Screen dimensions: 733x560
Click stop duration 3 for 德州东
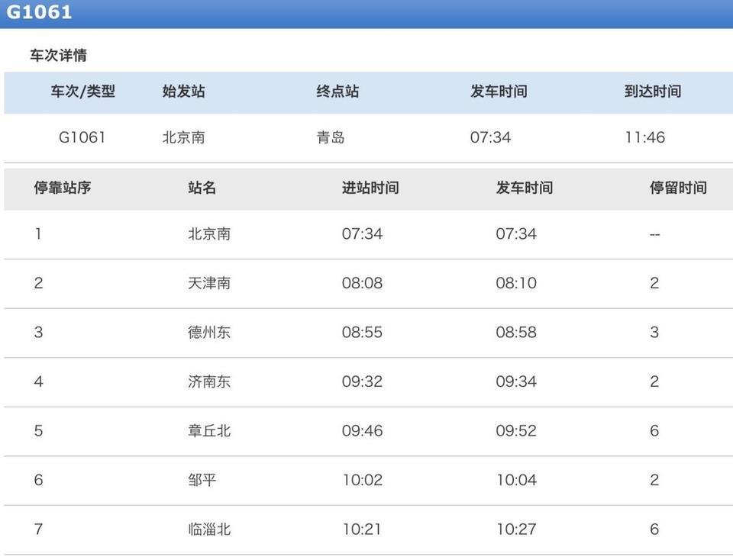coord(654,332)
